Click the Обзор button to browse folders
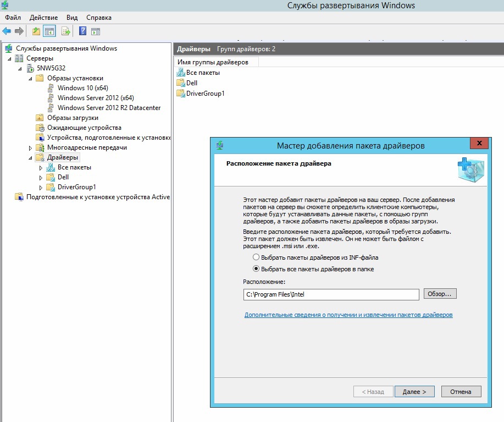Screen dimensions: 504x422 coord(439,294)
